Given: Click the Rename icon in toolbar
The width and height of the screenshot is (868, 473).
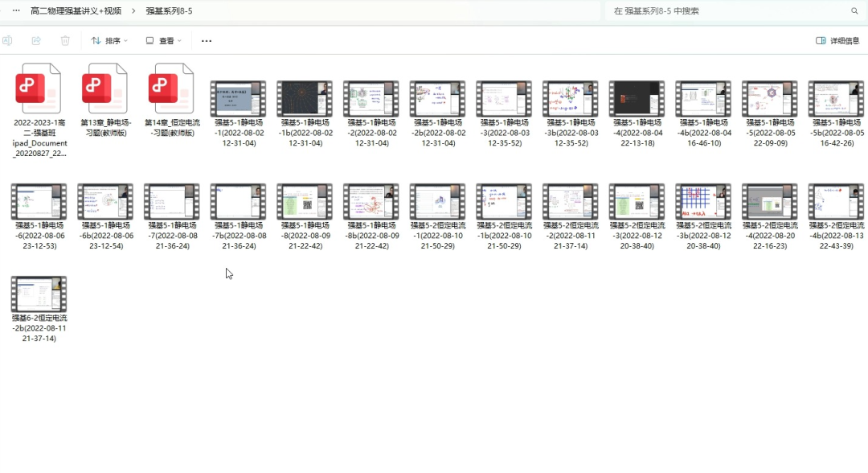Looking at the screenshot, I should click(x=7, y=41).
